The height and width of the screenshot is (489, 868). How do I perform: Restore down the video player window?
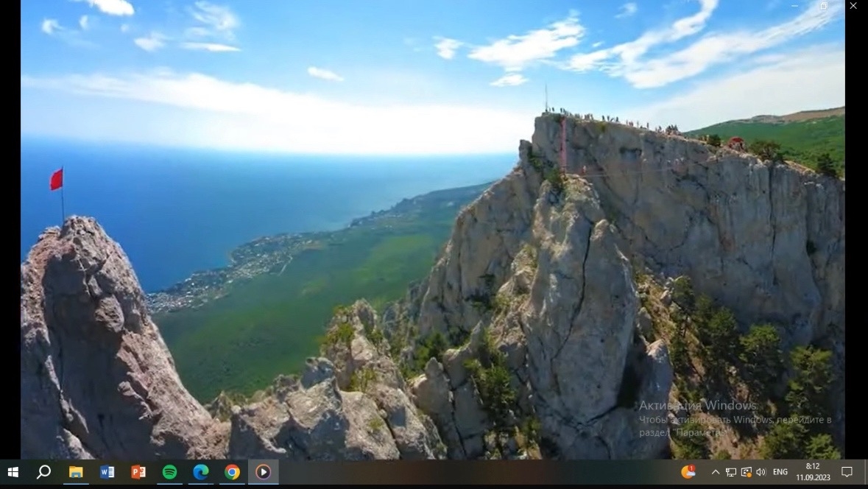click(824, 6)
